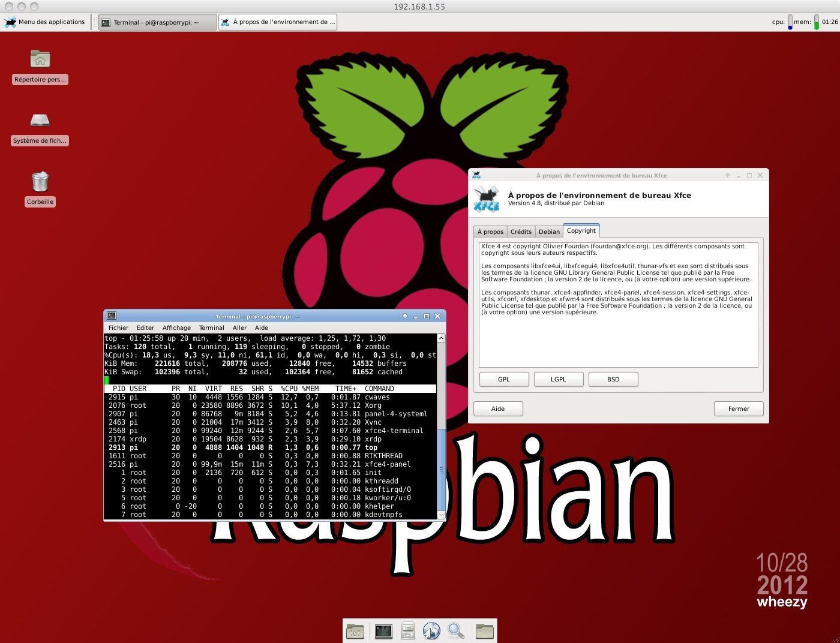Viewport: 840px width, 643px height.
Task: Roll up the Terminal window with the arrow button
Action: 405,316
